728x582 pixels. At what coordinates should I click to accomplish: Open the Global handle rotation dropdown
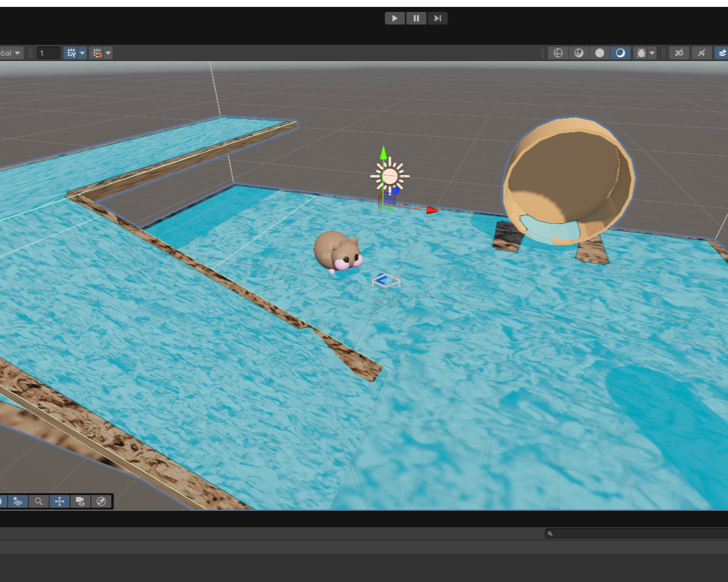click(11, 54)
